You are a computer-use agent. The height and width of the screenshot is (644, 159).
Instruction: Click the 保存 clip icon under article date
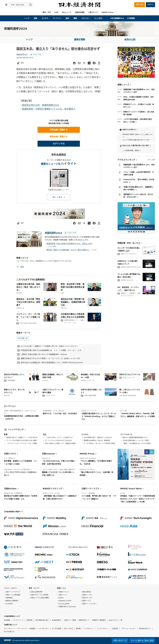pos(18,63)
